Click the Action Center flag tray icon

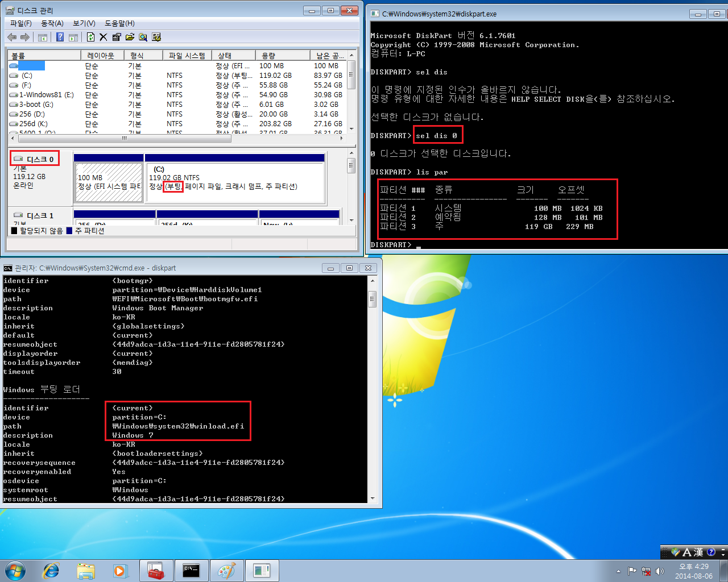632,571
